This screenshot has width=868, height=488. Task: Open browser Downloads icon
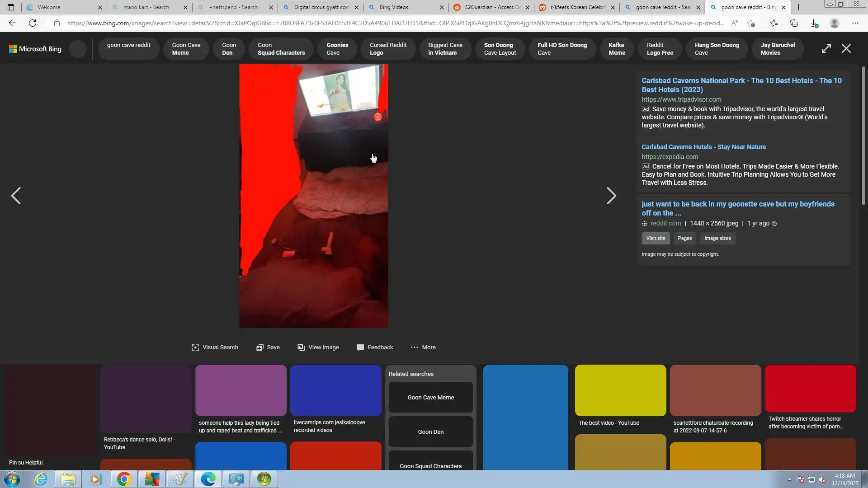[814, 23]
